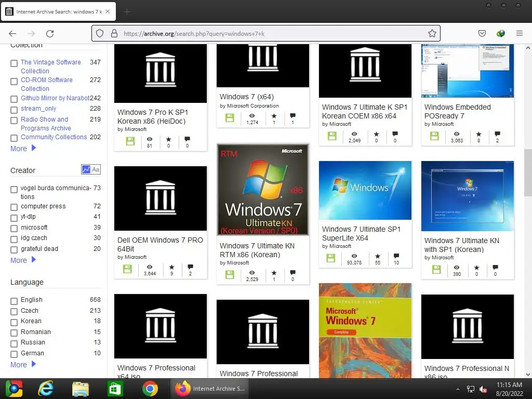This screenshot has width=532, height=399.
Task: Check CD-ROM Software Collection filter
Action: pos(14,82)
